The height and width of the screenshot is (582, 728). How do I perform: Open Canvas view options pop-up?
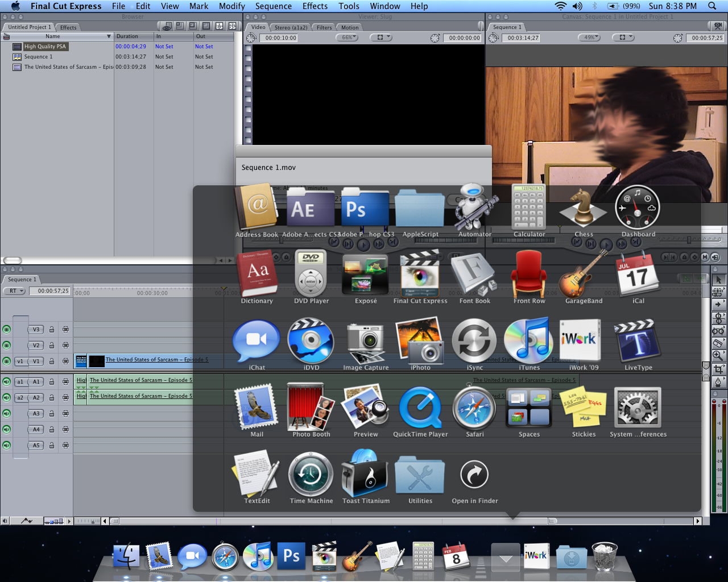623,38
